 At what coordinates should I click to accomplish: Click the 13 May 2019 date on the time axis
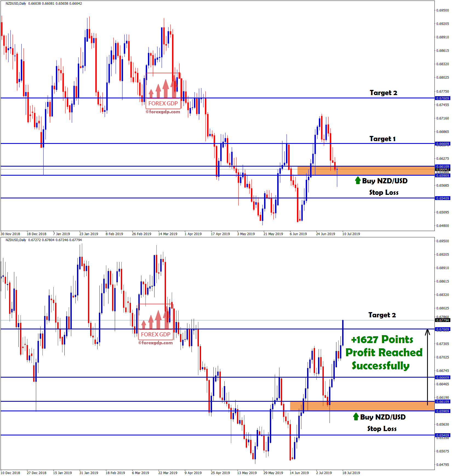tap(247, 473)
